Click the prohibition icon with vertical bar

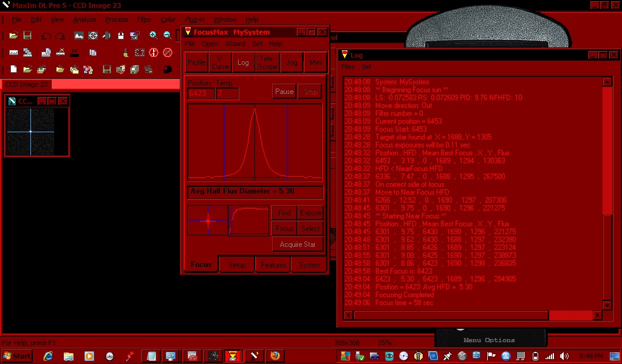click(x=154, y=52)
